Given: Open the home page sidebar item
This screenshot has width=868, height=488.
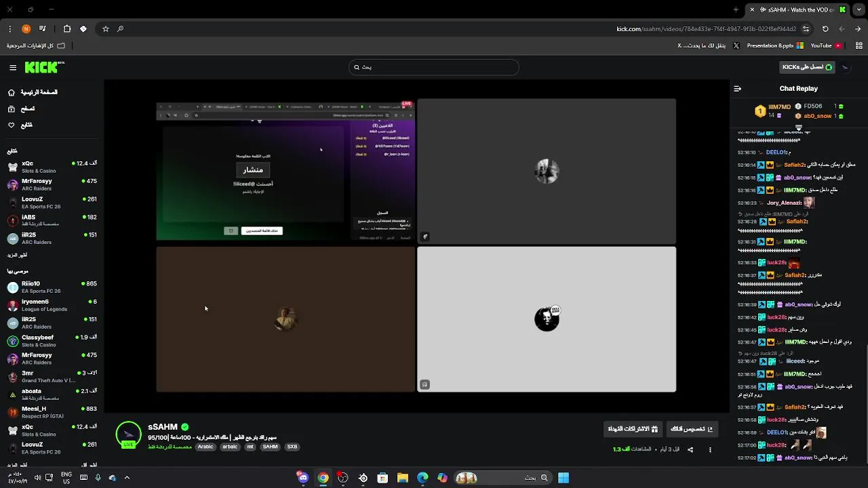Looking at the screenshot, I should [x=33, y=92].
